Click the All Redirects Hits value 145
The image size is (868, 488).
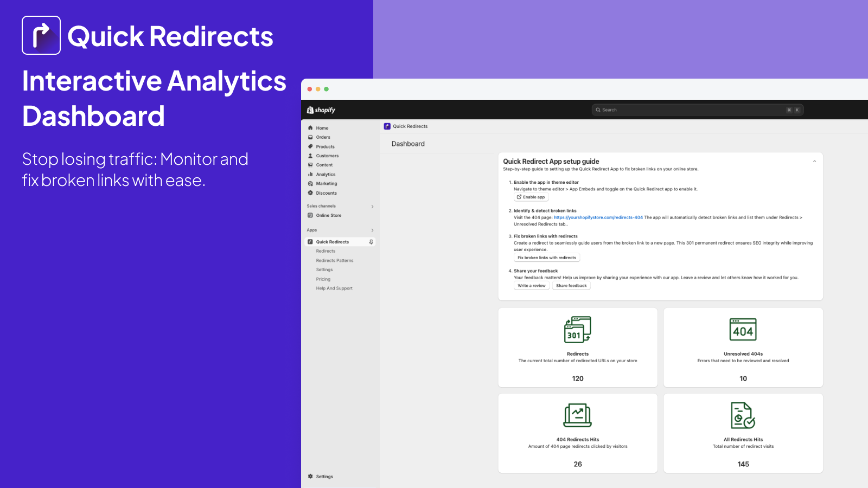click(743, 464)
